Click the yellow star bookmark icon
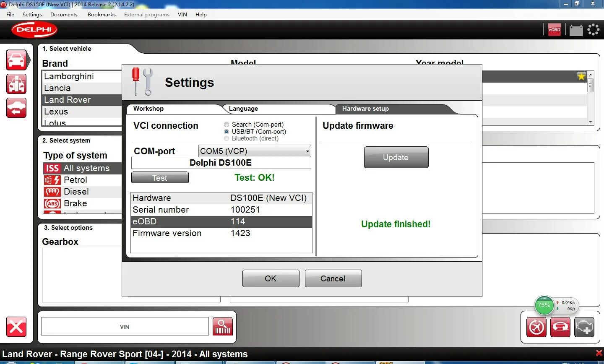 coord(581,76)
